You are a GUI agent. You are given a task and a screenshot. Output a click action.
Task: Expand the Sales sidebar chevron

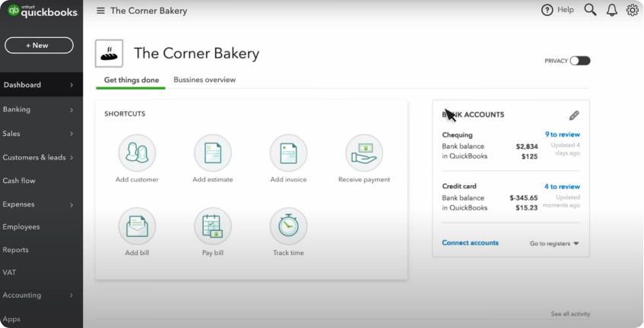click(71, 134)
